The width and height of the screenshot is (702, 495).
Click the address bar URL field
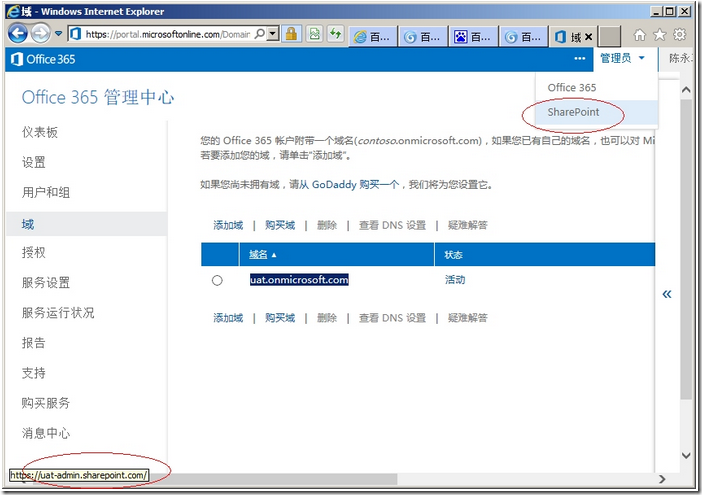(167, 34)
